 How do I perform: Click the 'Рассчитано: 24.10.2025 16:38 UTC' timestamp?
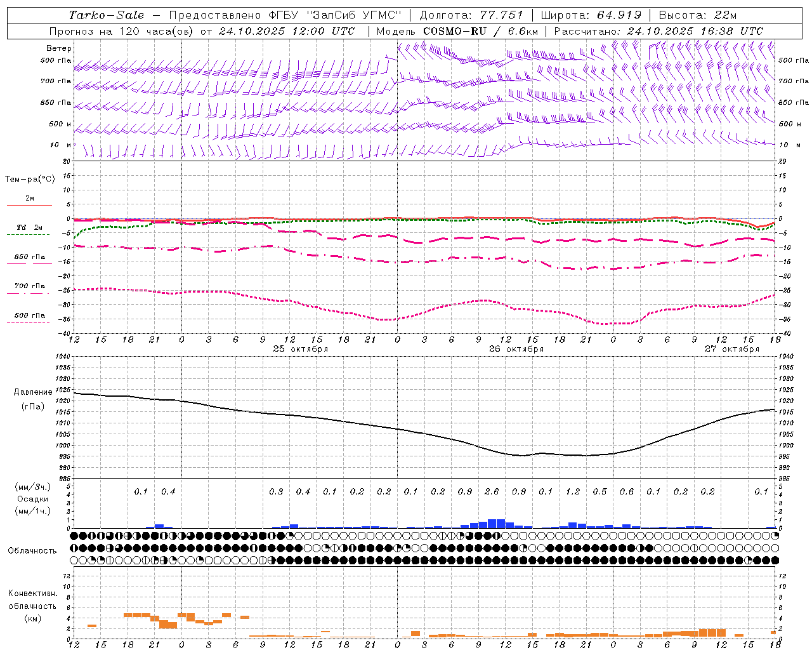(x=658, y=31)
